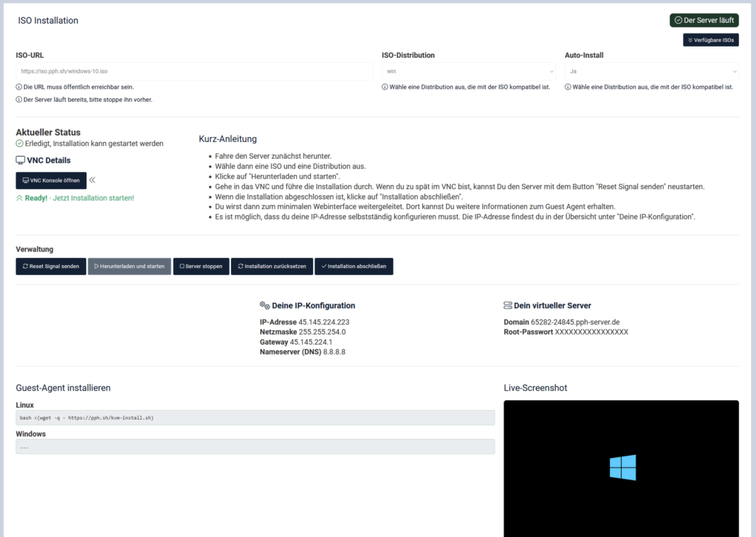Viewport: 756px width, 537px height.
Task: Stop the server with 'Server stoppen'
Action: 201,267
